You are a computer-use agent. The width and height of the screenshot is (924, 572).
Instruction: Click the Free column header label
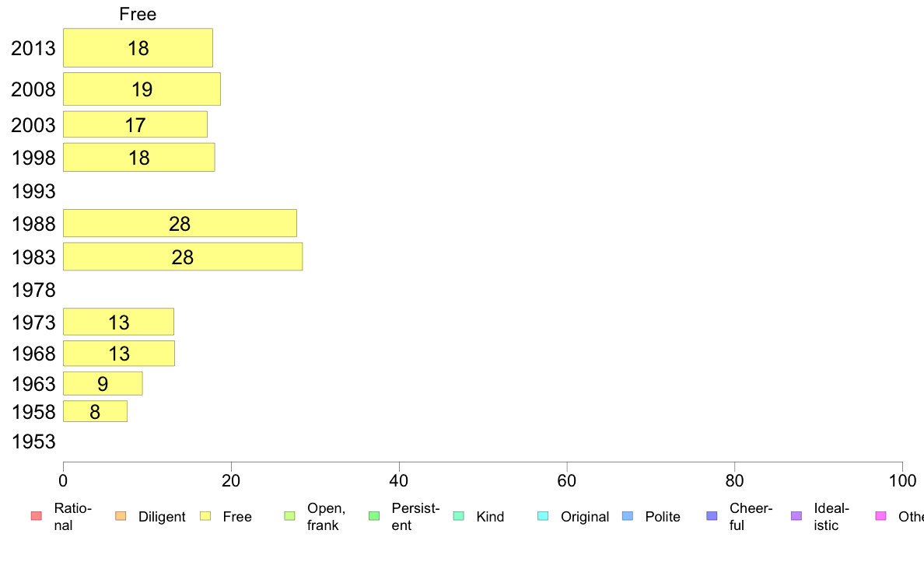point(138,14)
